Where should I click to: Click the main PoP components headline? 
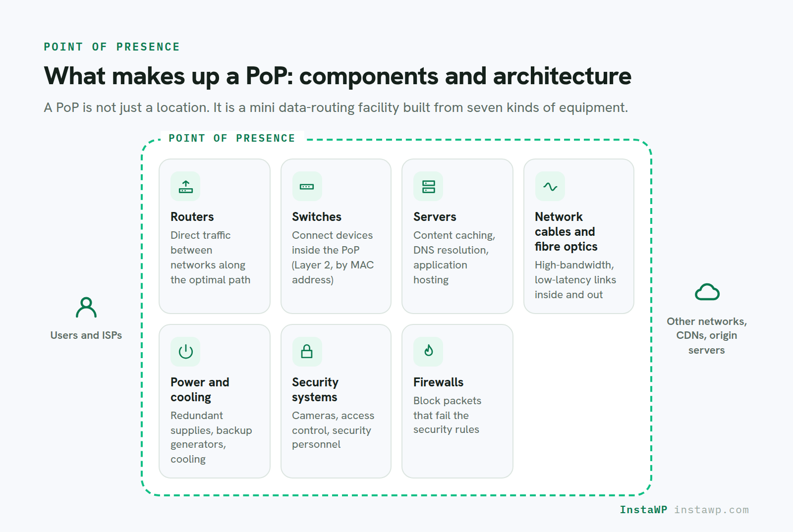pos(338,76)
